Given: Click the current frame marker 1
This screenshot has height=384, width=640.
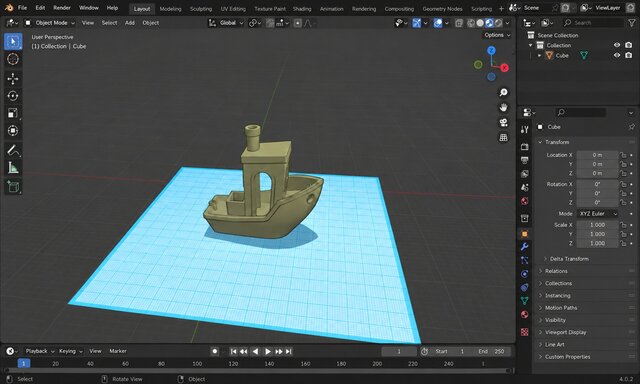Looking at the screenshot, I should pos(24,364).
